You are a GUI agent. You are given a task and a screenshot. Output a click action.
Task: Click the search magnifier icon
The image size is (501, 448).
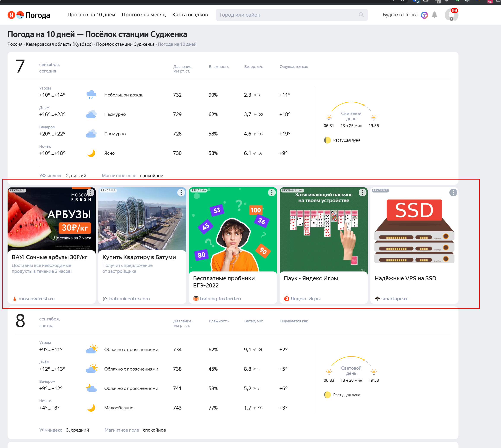[x=361, y=15]
